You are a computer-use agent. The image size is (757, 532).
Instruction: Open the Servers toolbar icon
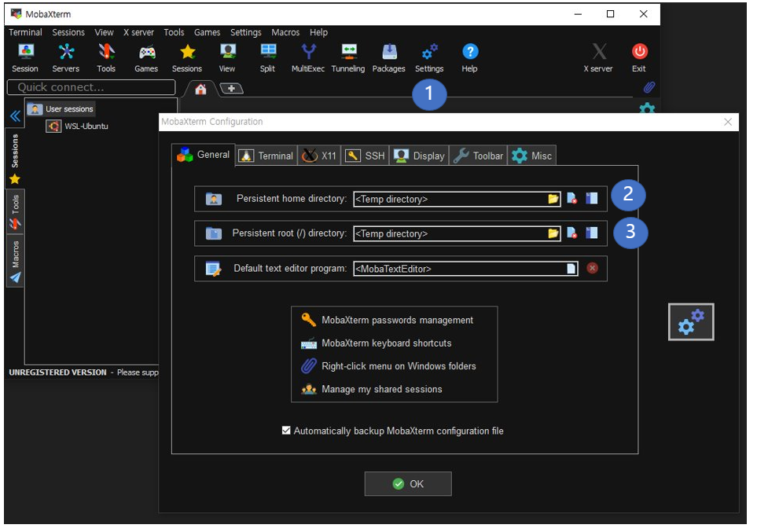click(66, 58)
